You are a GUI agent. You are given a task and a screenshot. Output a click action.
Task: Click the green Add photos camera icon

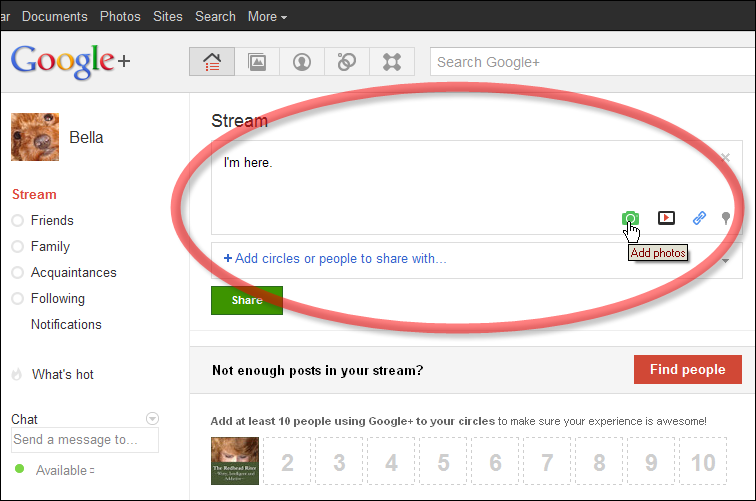[630, 218]
